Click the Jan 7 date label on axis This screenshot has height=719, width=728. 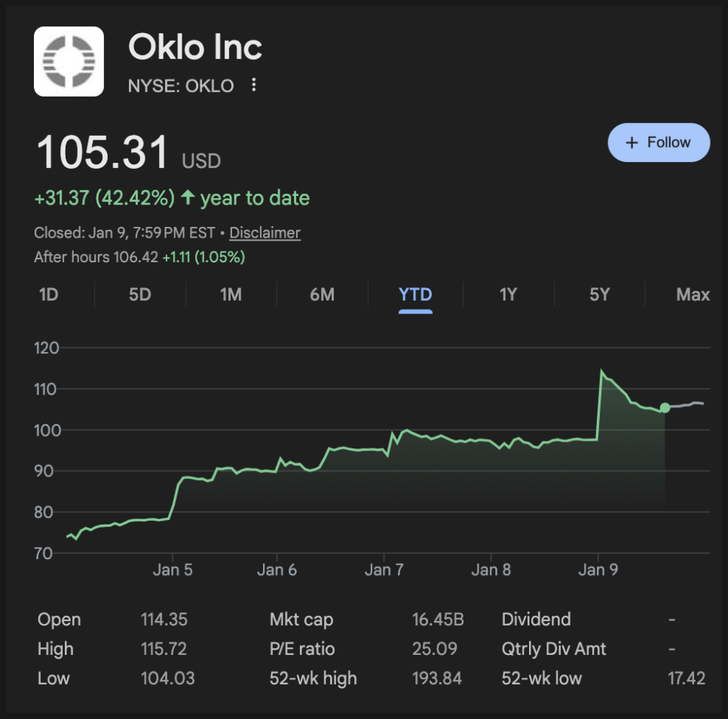[384, 570]
